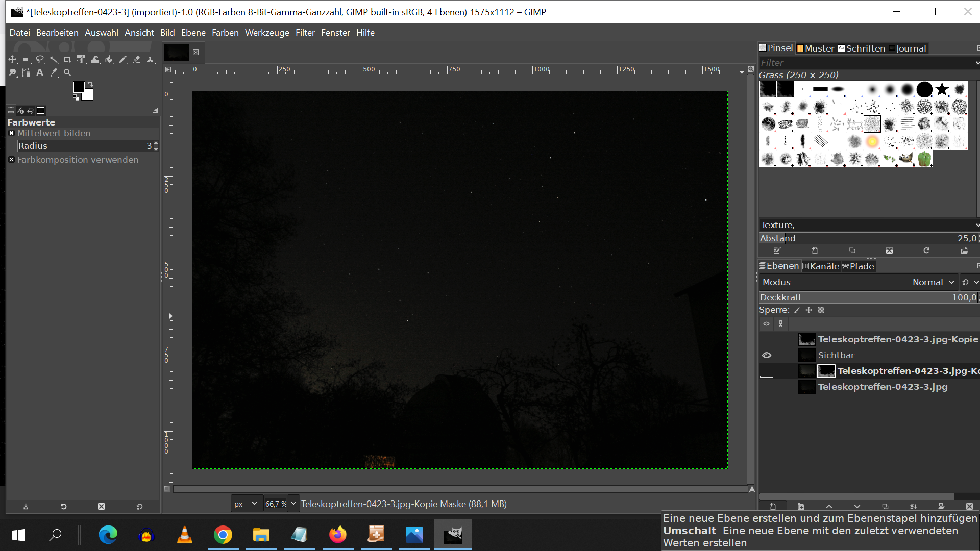Select the Move tool in the toolbox
Screen dimensions: 980x551
(x=12, y=60)
